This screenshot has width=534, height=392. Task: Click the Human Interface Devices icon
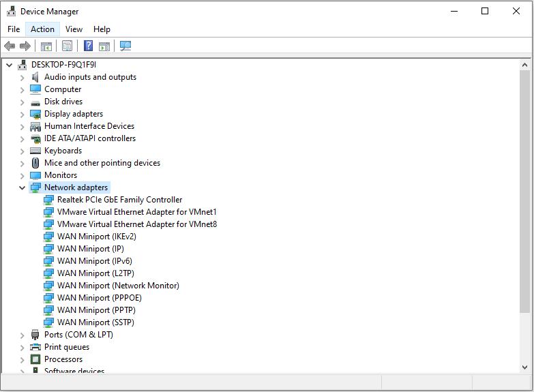point(35,126)
